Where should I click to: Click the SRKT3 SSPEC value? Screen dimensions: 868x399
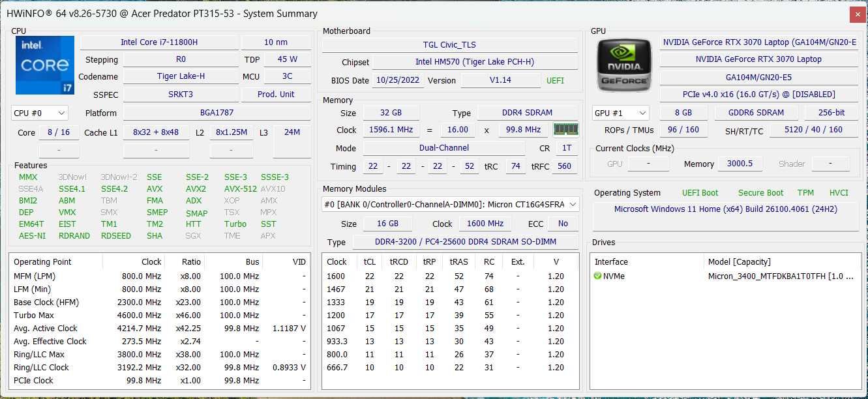tap(181, 94)
